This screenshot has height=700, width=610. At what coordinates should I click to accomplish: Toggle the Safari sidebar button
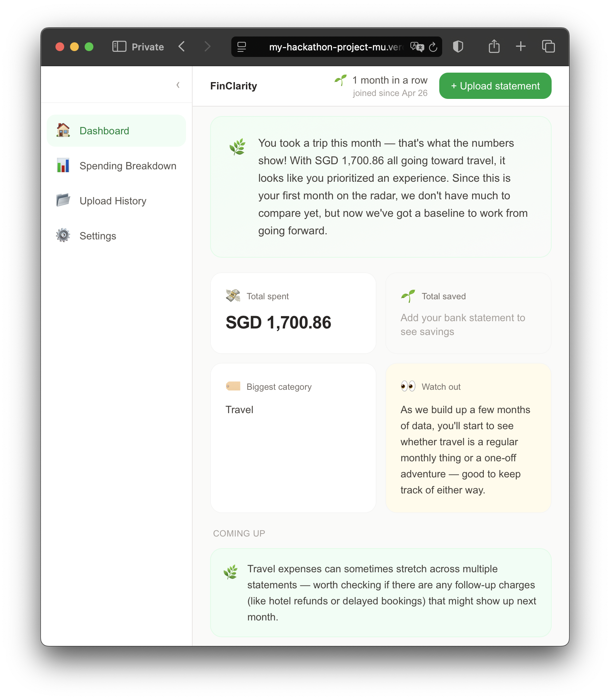point(119,46)
